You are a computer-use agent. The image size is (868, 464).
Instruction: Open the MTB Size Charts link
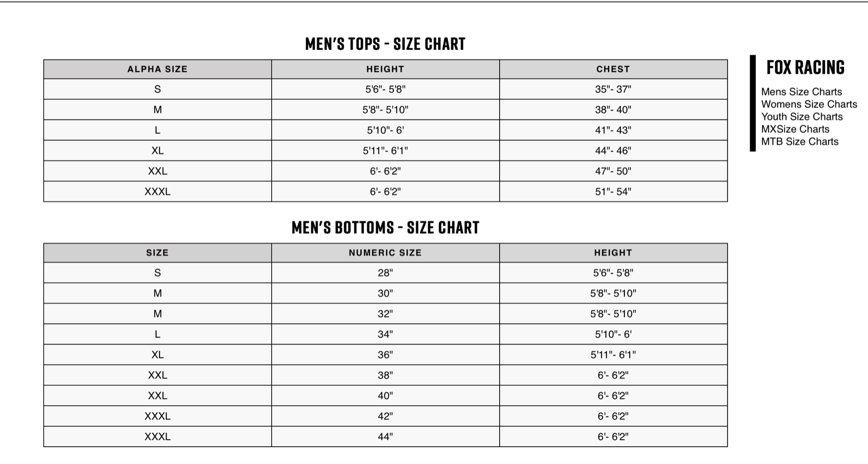click(800, 141)
